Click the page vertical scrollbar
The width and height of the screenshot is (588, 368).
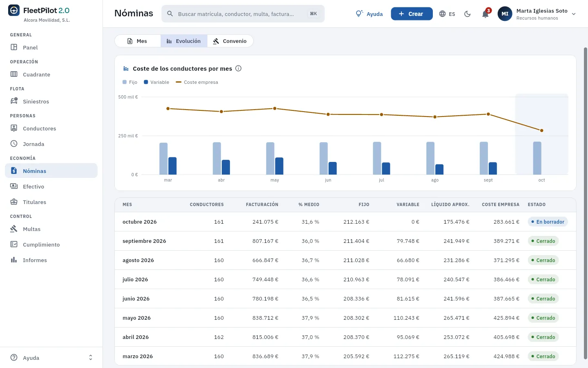tap(585, 203)
